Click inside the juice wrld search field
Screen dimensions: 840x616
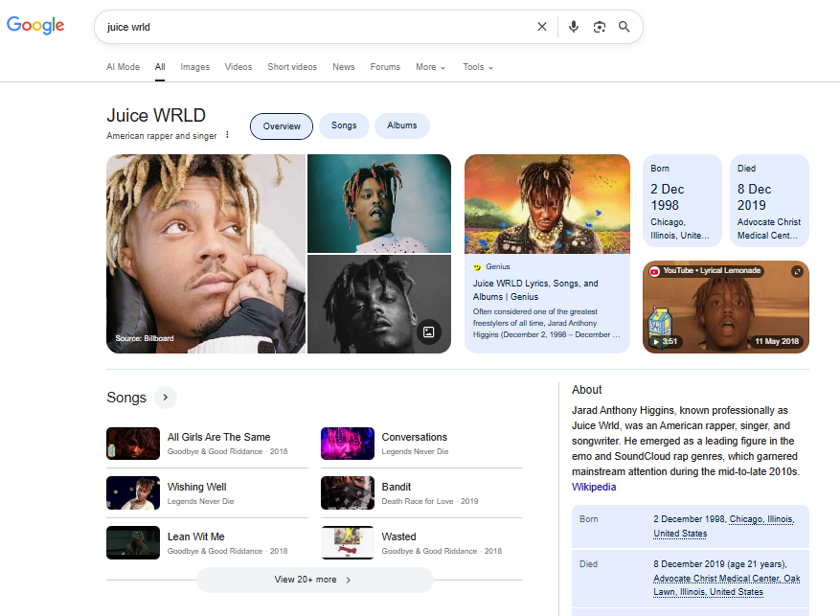click(x=316, y=27)
